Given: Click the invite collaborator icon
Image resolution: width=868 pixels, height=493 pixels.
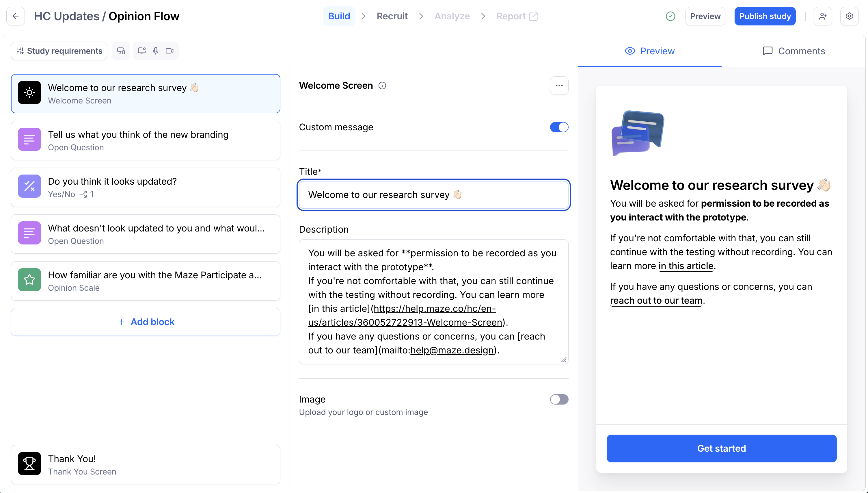Looking at the screenshot, I should [x=823, y=16].
